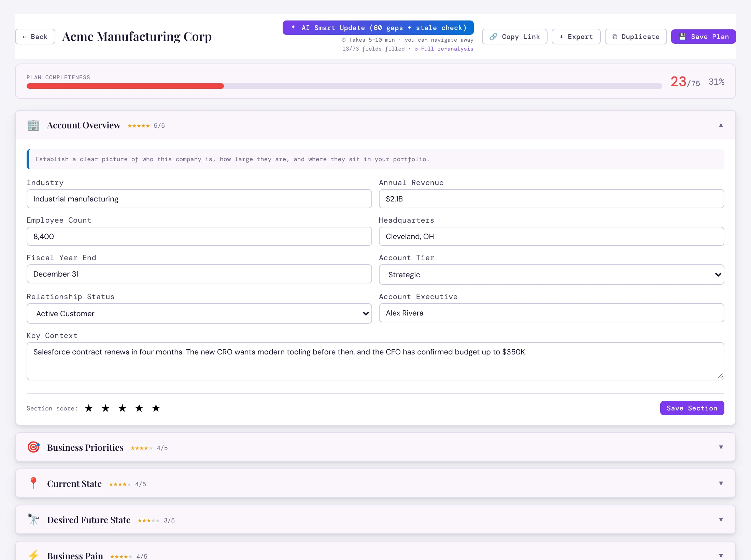Click the floppy disk icon in Save Plan
The height and width of the screenshot is (560, 751).
682,37
